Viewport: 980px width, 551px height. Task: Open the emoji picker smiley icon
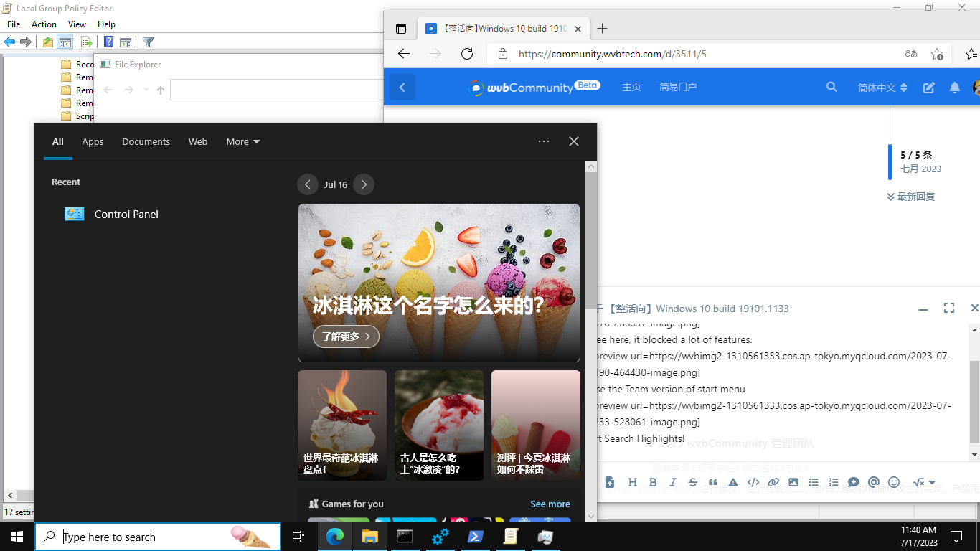tap(894, 482)
